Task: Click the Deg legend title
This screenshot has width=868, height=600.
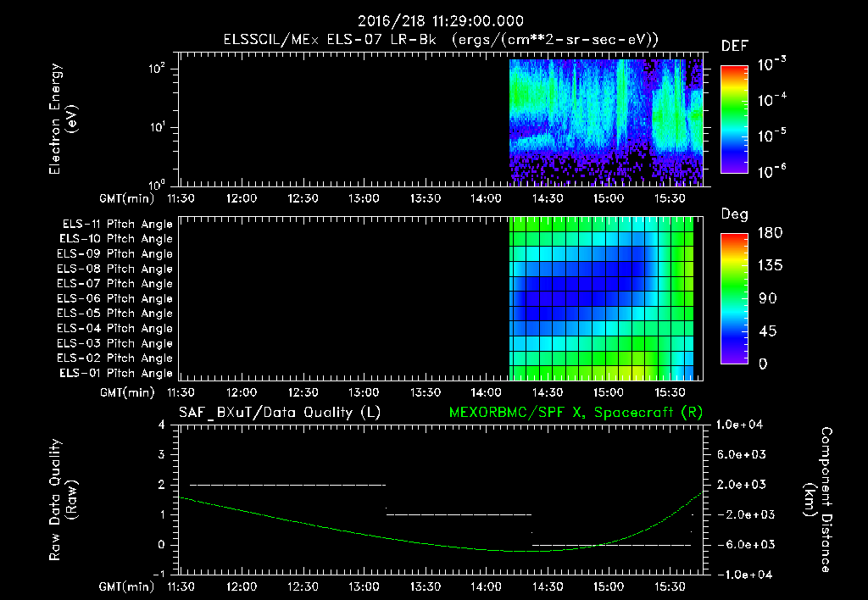Action: pyautogui.click(x=735, y=214)
